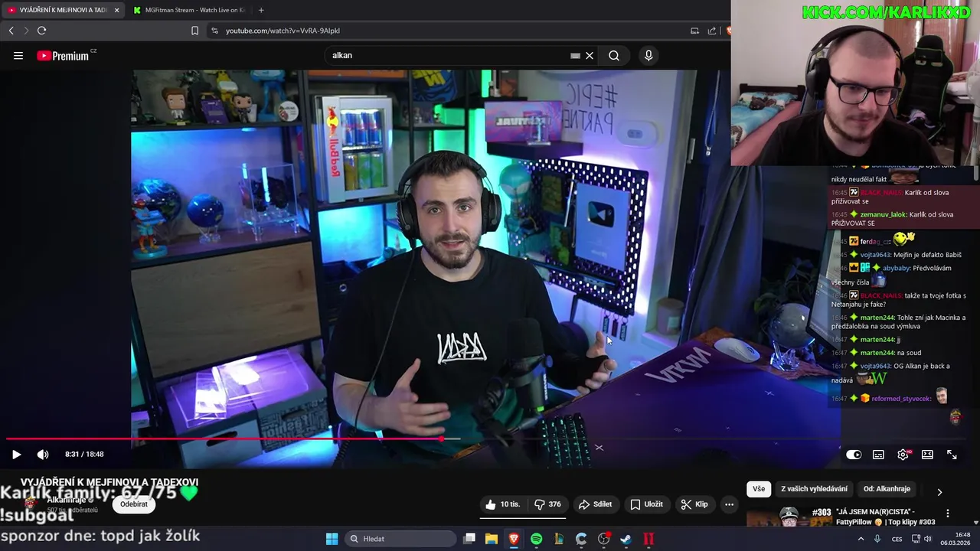Open site settings icon in address bar
The width and height of the screenshot is (980, 551).
tap(214, 31)
